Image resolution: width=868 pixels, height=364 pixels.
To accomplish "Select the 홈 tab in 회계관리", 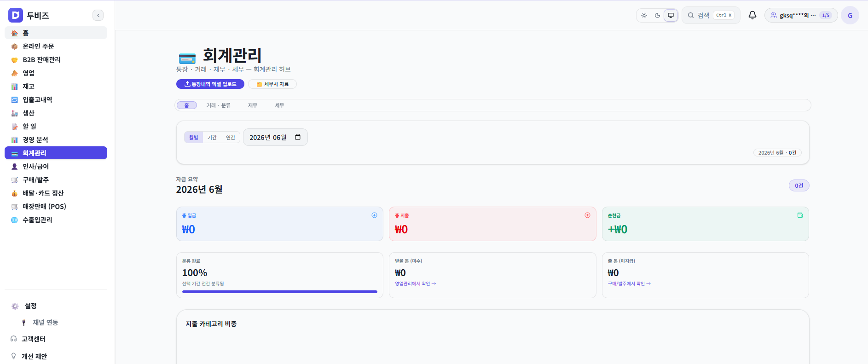I will tap(186, 105).
